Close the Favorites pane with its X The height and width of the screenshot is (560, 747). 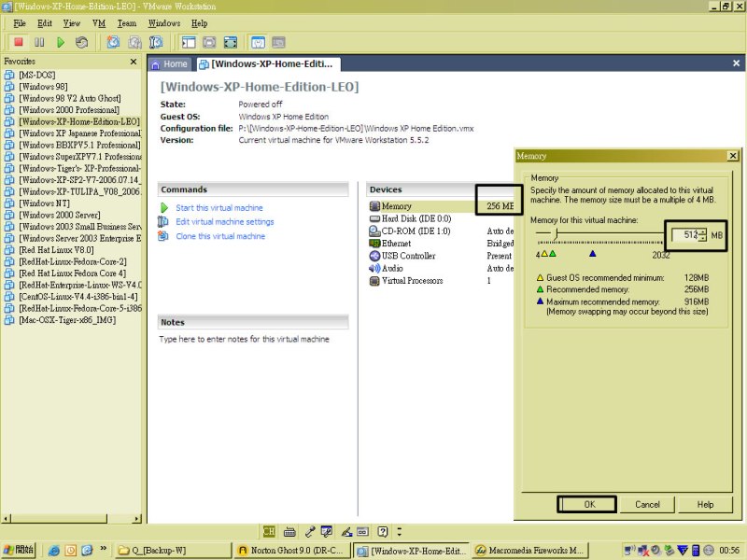134,62
